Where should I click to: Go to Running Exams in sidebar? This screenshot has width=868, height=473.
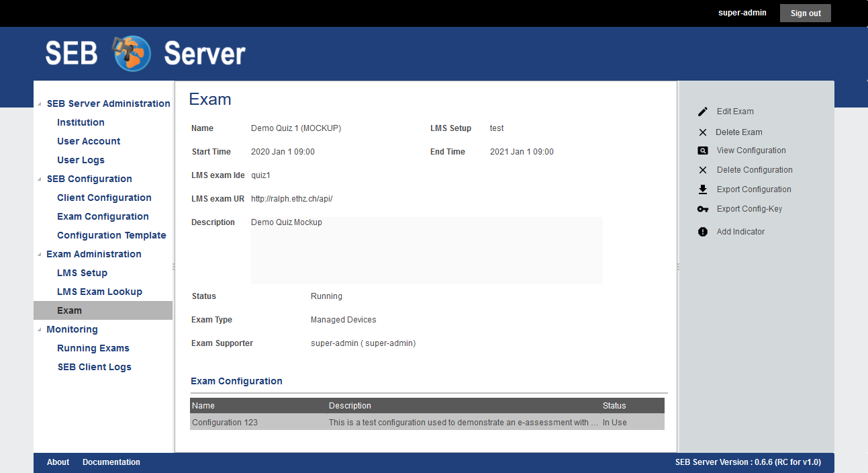click(93, 348)
